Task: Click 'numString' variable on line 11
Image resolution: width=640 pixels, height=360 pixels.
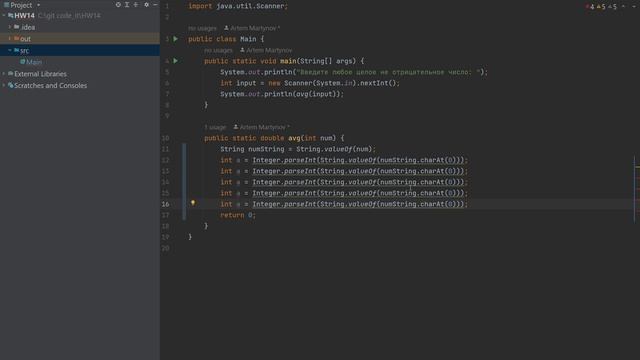Action: tap(266, 149)
